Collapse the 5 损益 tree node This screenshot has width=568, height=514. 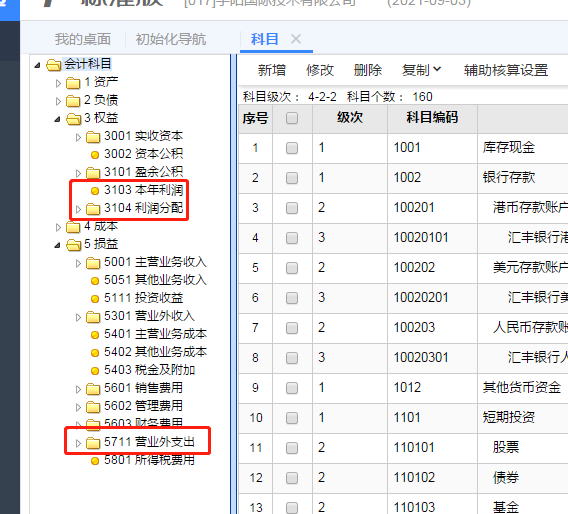(x=57, y=245)
